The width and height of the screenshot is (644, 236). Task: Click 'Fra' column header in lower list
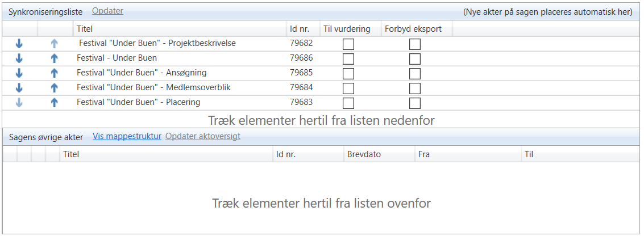pyautogui.click(x=423, y=154)
